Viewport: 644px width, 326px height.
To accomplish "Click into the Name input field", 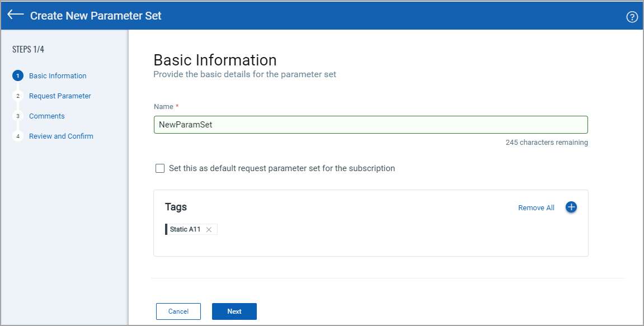I will [370, 125].
